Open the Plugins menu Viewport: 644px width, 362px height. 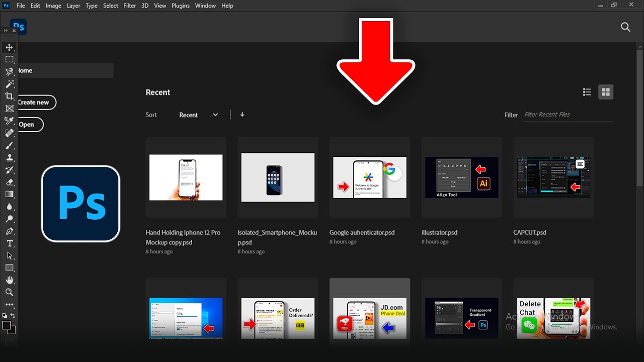pos(181,6)
